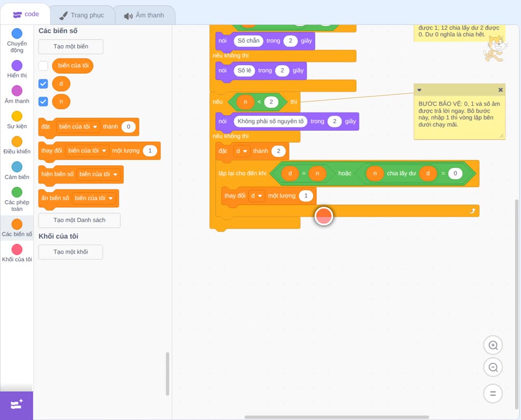Click the biến của tôi variable reporter

tap(73, 66)
